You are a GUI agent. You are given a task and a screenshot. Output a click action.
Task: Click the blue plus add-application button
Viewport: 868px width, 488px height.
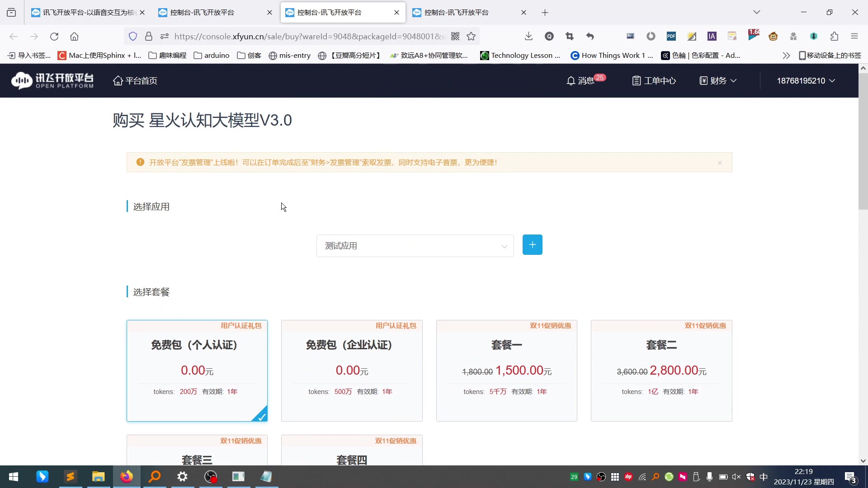[x=533, y=245]
